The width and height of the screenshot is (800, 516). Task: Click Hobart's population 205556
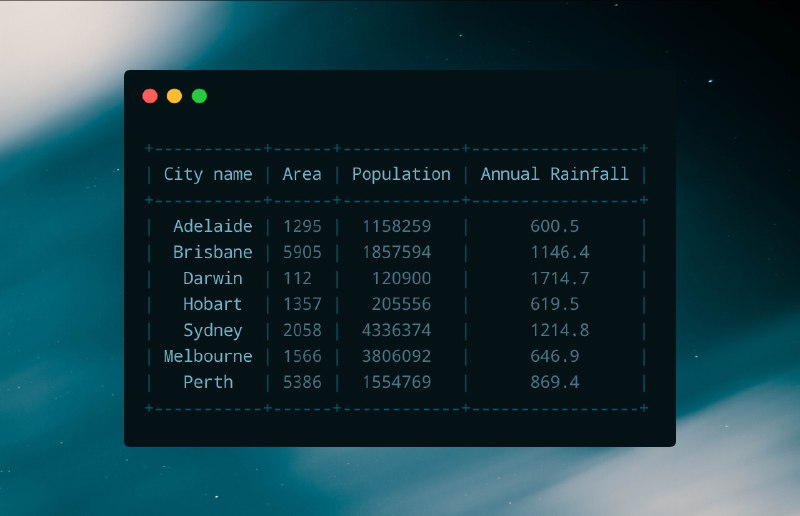coord(402,304)
